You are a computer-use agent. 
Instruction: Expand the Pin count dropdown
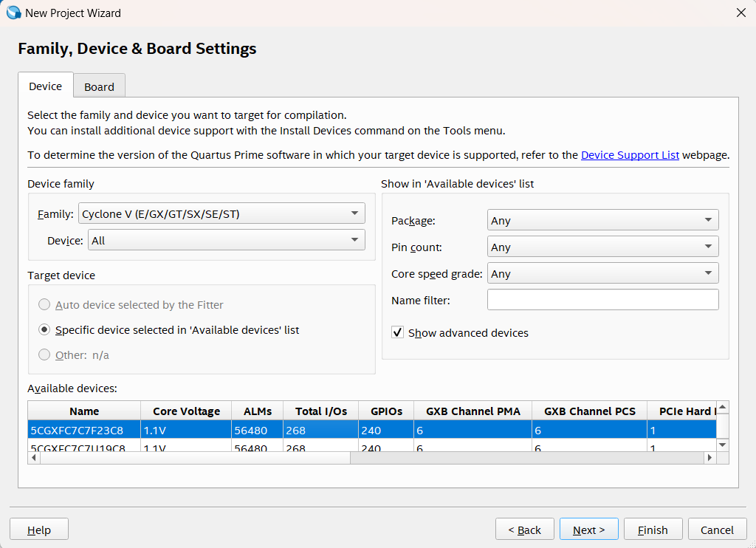tap(602, 247)
